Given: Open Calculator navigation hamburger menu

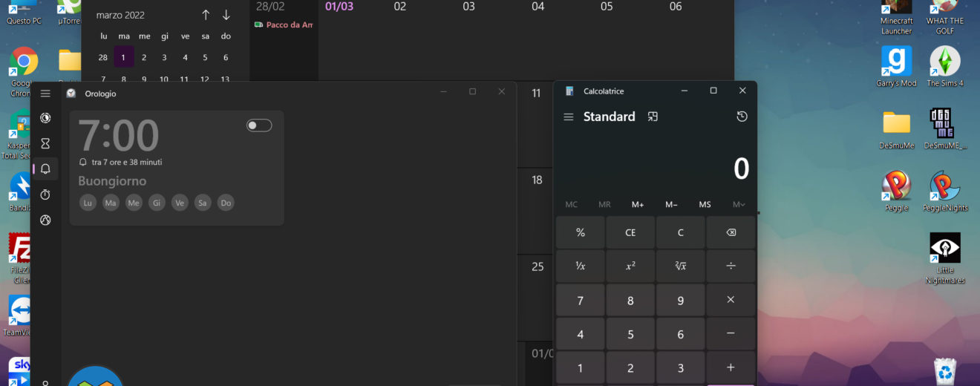Looking at the screenshot, I should pos(569,117).
